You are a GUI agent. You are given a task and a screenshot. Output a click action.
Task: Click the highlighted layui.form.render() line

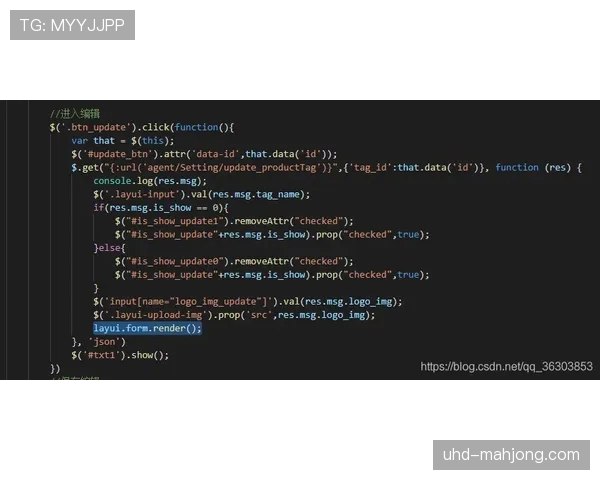147,328
